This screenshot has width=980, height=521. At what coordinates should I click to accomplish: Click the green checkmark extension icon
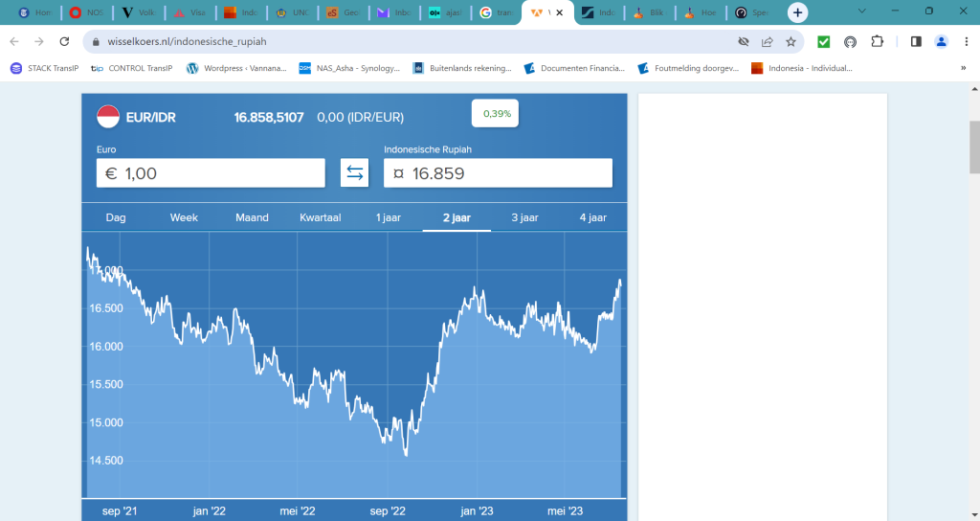823,41
